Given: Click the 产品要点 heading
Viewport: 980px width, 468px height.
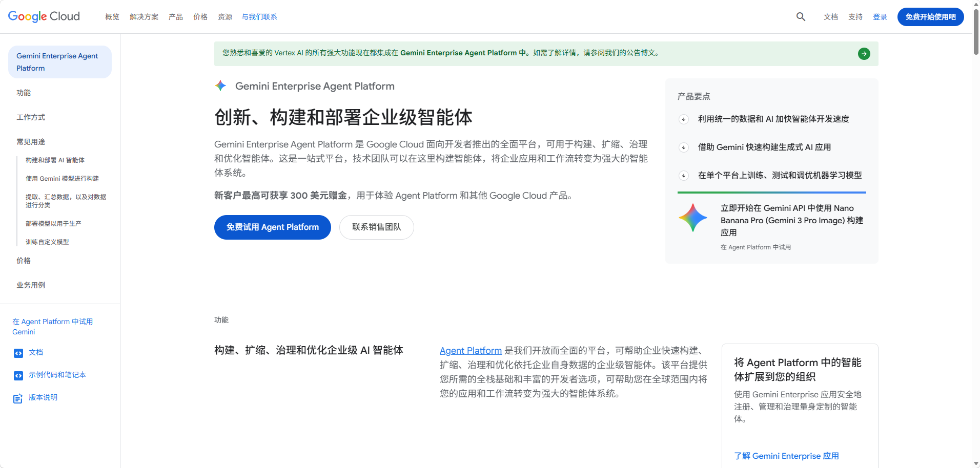Looking at the screenshot, I should (694, 96).
